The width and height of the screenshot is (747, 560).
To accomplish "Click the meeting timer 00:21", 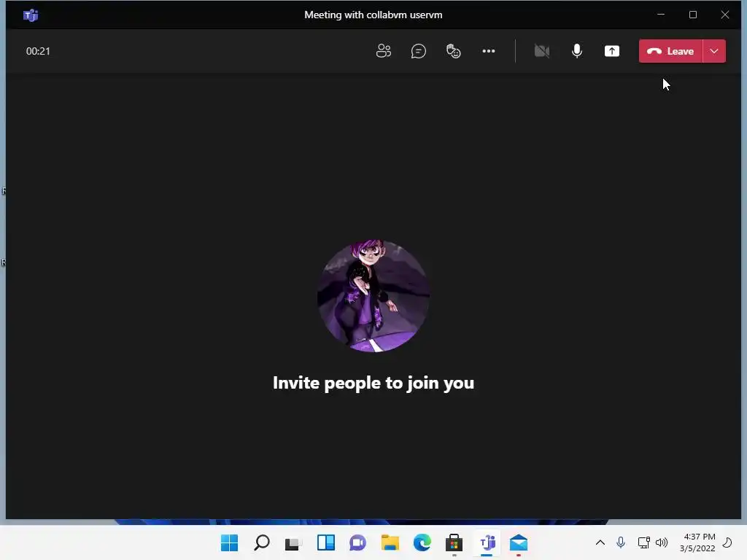I will tap(38, 51).
